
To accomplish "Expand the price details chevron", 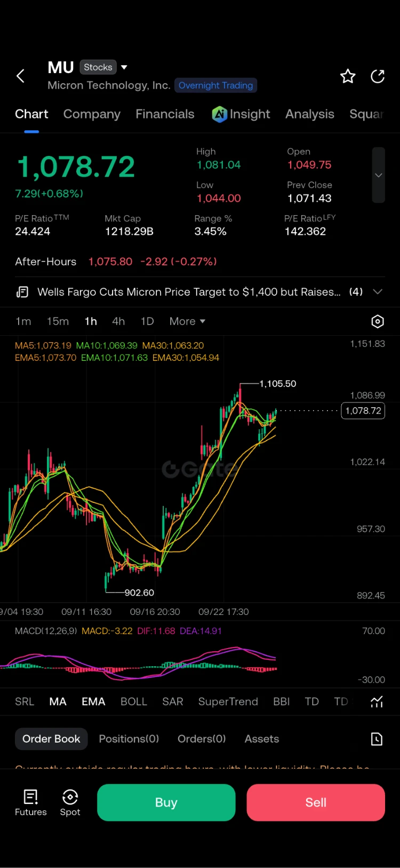I will pyautogui.click(x=378, y=175).
